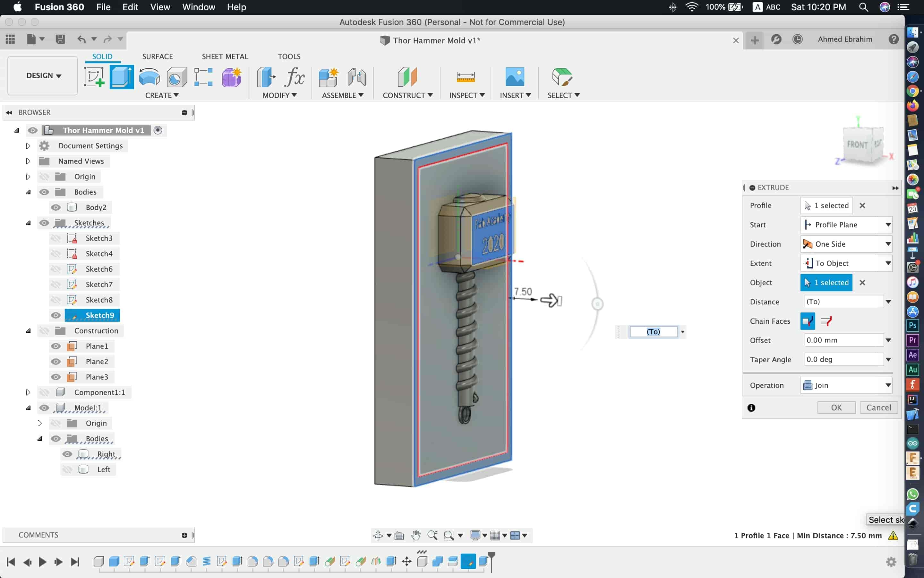Image resolution: width=924 pixels, height=578 pixels.
Task: Switch to the SHEET METAL tab
Action: [x=225, y=57]
